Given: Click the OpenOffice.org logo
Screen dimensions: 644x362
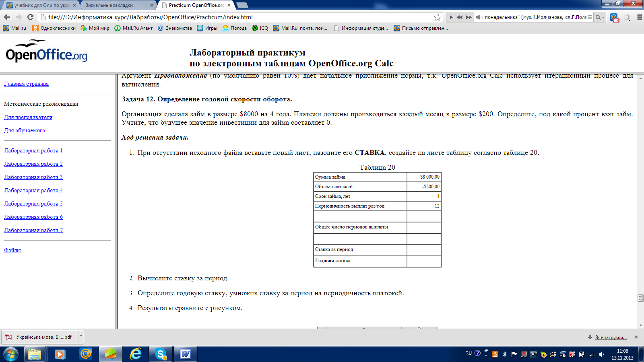Looking at the screenshot, I should [46, 51].
